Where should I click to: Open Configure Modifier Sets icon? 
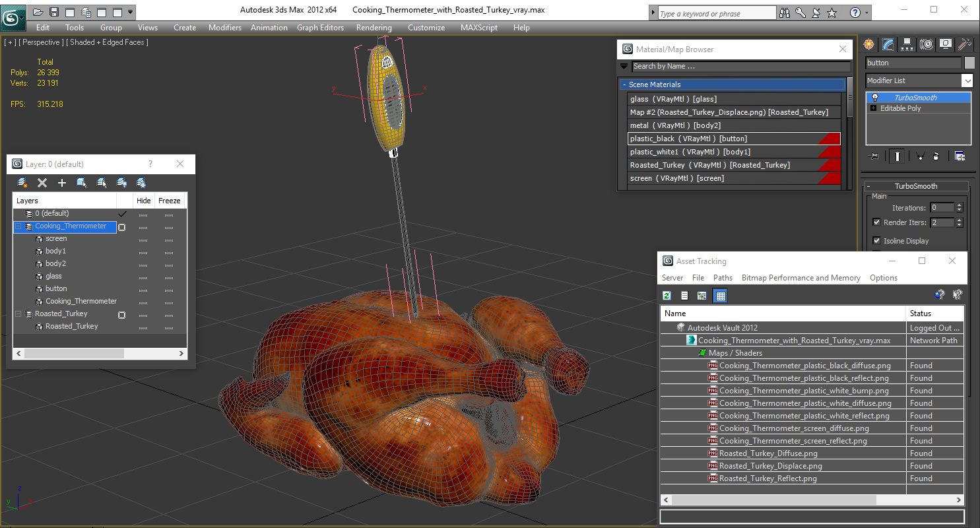960,156
